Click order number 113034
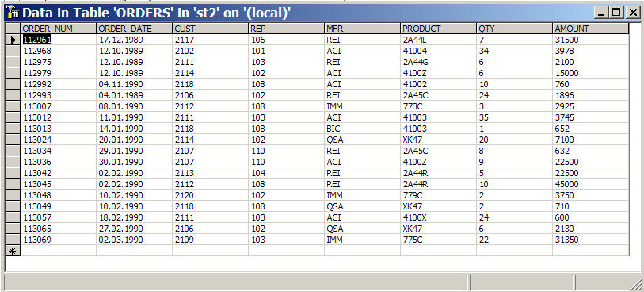 [59, 151]
